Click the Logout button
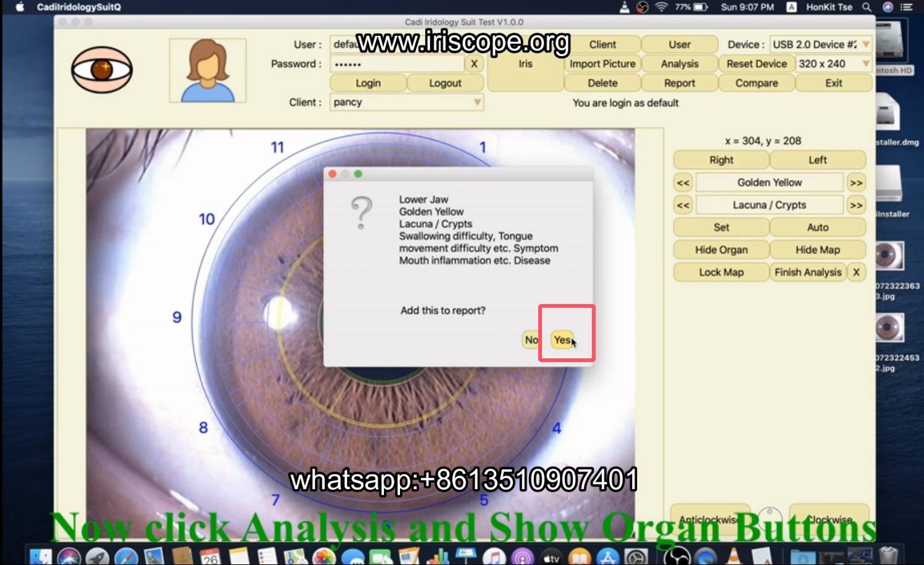 tap(445, 83)
